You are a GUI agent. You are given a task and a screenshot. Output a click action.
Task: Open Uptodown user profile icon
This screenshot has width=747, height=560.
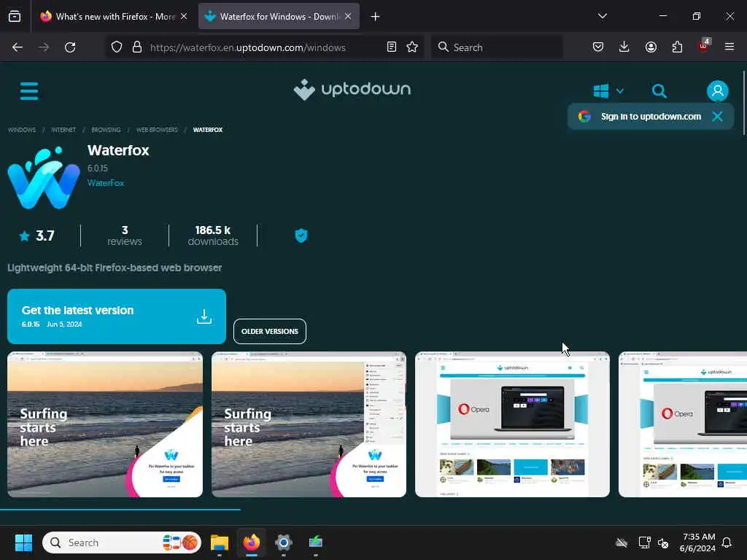[718, 90]
